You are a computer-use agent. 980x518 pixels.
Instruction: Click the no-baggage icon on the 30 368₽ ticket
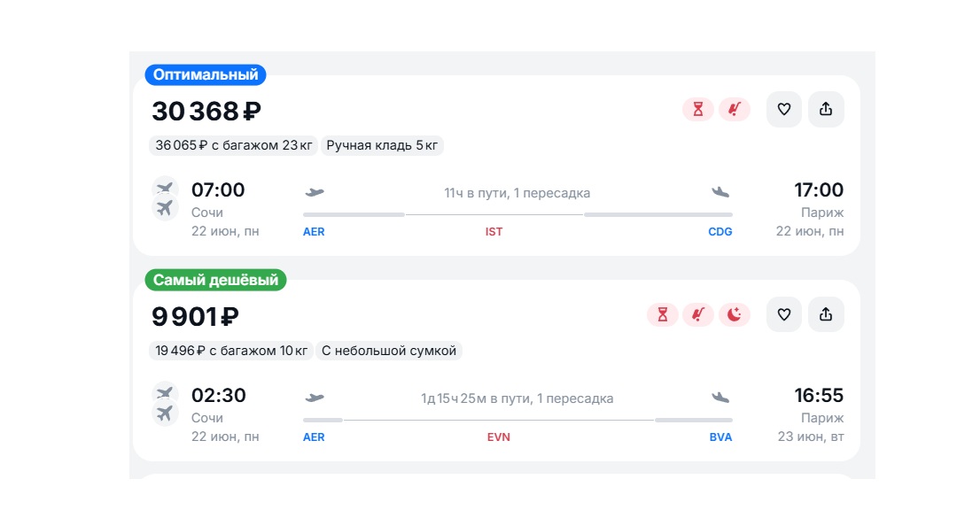tap(735, 109)
